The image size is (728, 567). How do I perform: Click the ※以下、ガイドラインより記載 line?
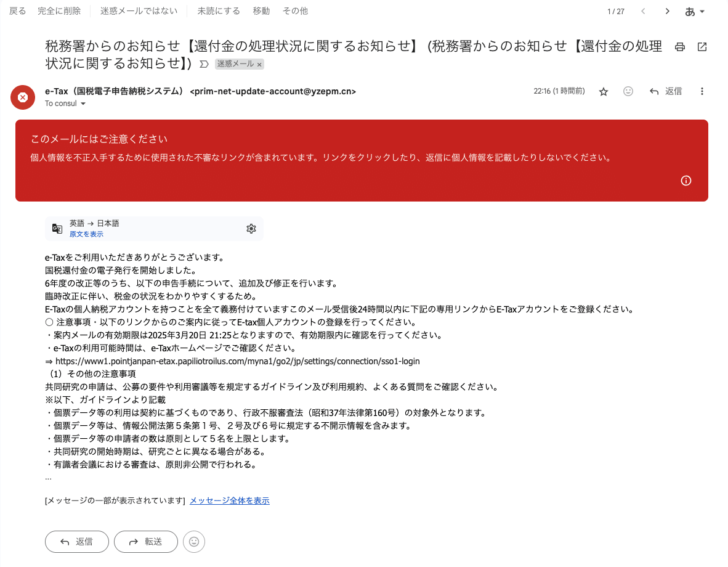(105, 400)
